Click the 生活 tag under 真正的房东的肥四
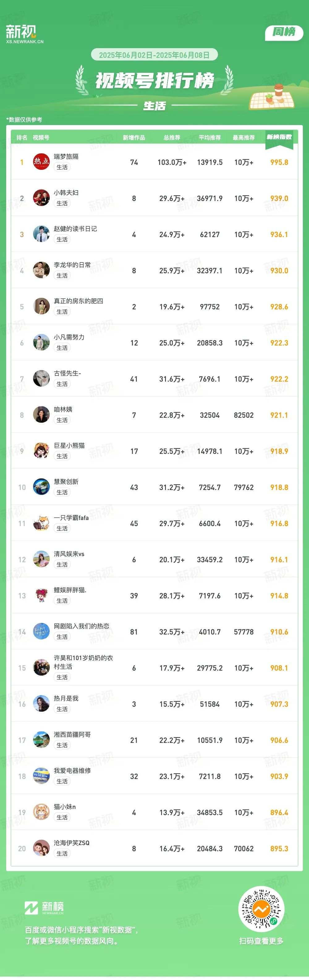This screenshot has width=309, height=980. [x=62, y=312]
